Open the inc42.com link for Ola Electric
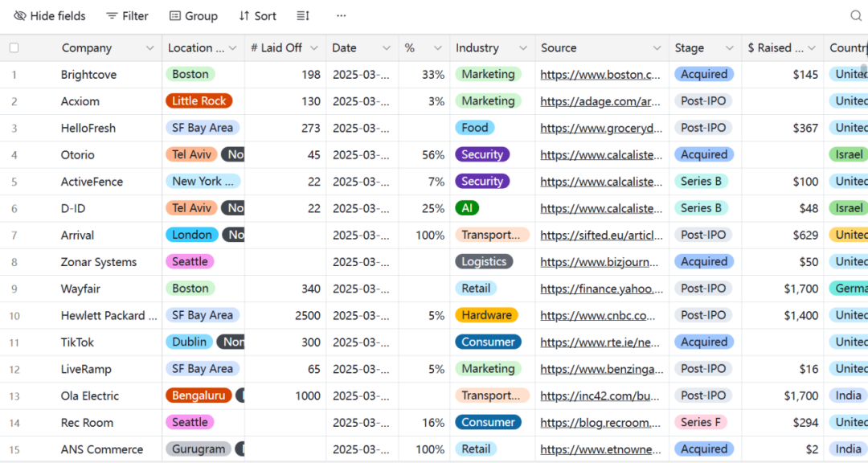Screen dimensions: 868x463 click(x=600, y=396)
